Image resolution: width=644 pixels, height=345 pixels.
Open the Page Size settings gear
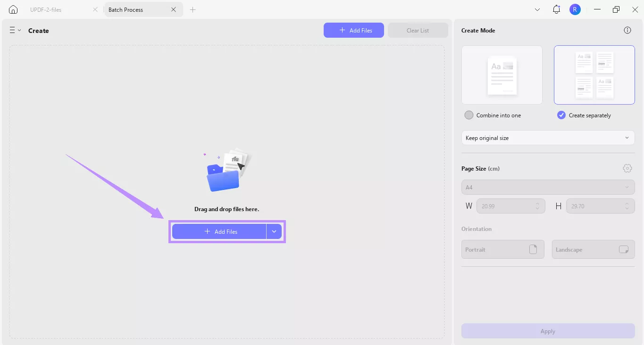click(627, 168)
